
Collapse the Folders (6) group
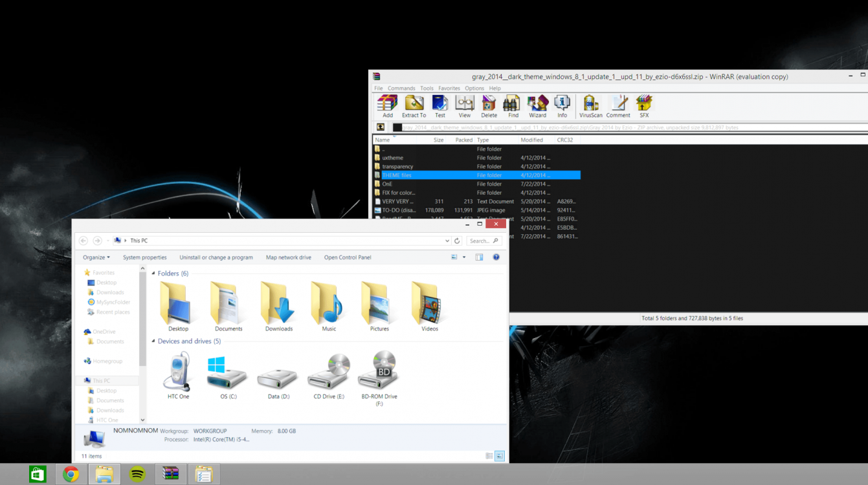154,274
